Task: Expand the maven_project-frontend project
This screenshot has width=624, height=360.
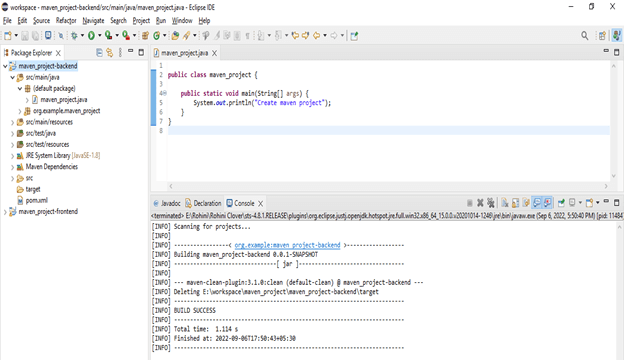Action: tap(5, 212)
